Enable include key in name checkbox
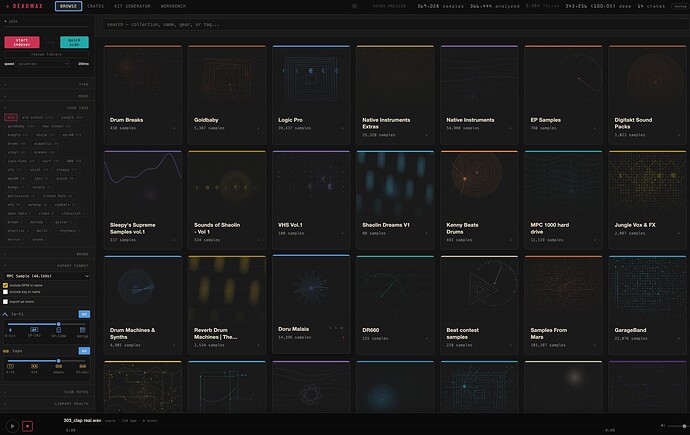The height and width of the screenshot is (435, 690). [5, 292]
